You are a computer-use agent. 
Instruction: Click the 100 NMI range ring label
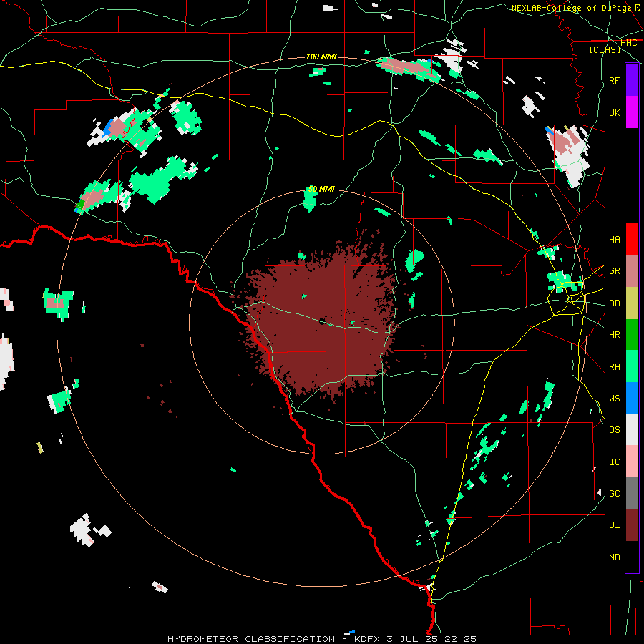click(x=321, y=57)
